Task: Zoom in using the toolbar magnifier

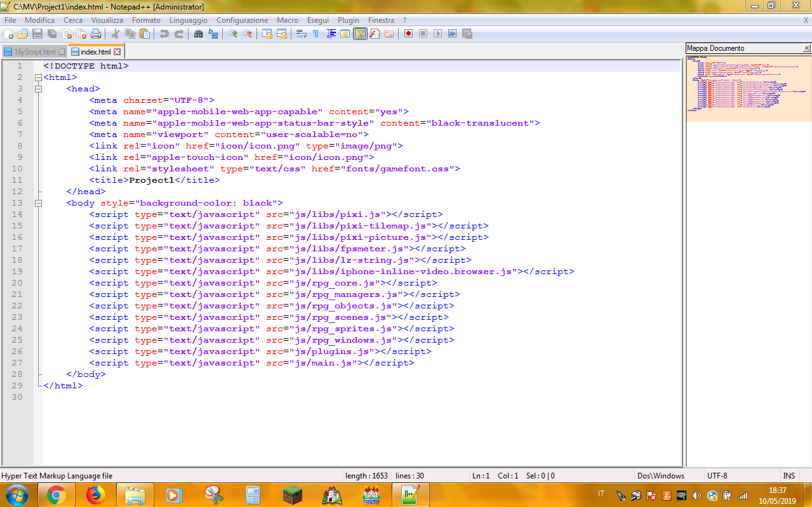Action: pos(233,34)
